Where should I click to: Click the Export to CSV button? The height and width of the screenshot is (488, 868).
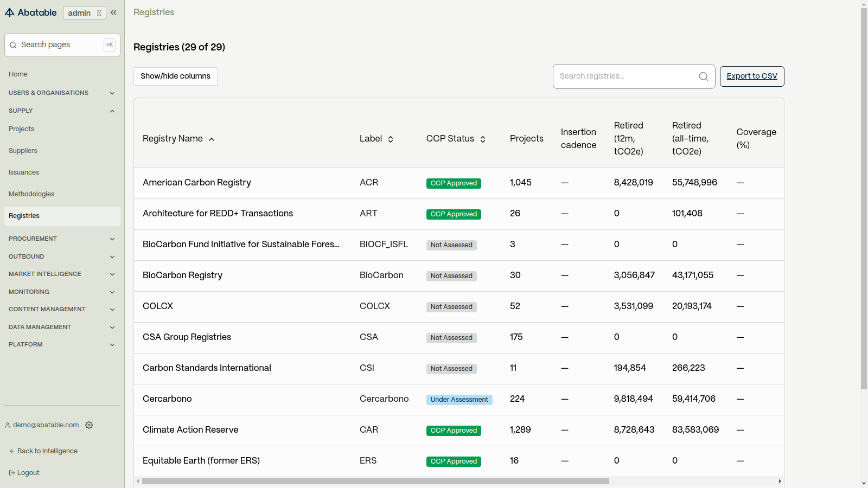pyautogui.click(x=752, y=76)
